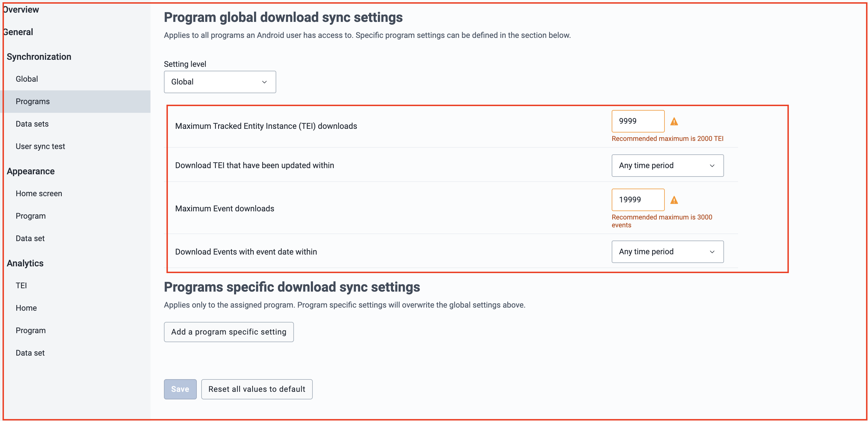Click the Appearance section heading
868x421 pixels.
click(x=31, y=171)
